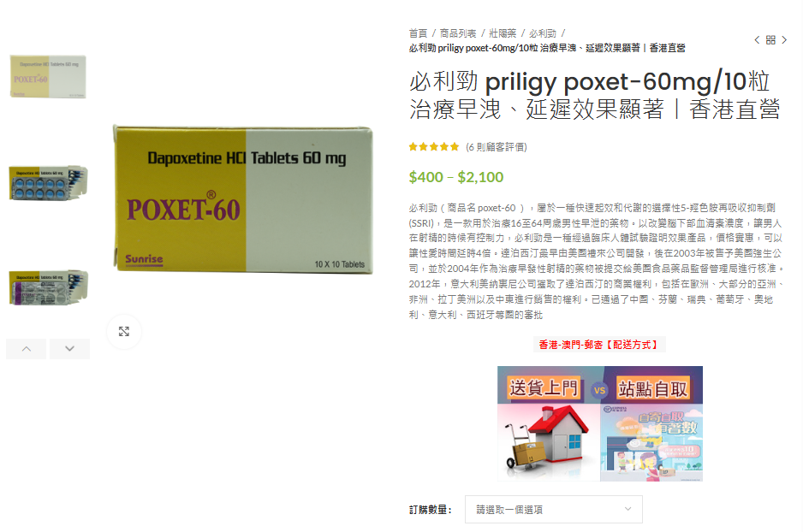Click 首頁 breadcrumb link

tap(418, 33)
